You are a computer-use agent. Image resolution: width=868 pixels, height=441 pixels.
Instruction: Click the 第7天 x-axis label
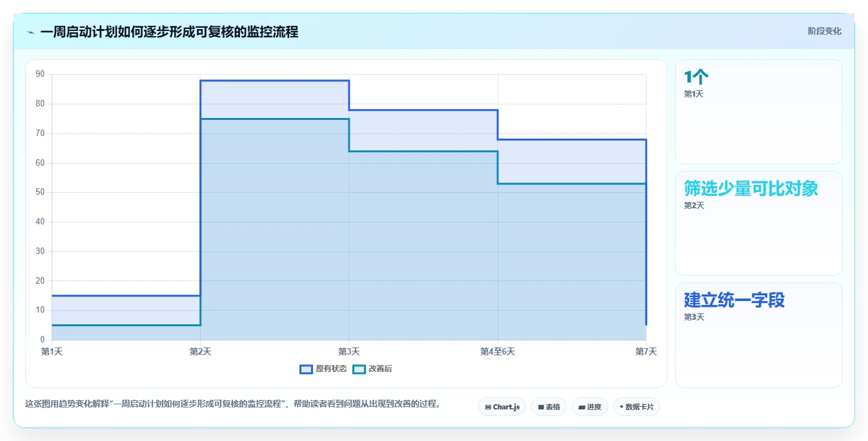coord(646,351)
